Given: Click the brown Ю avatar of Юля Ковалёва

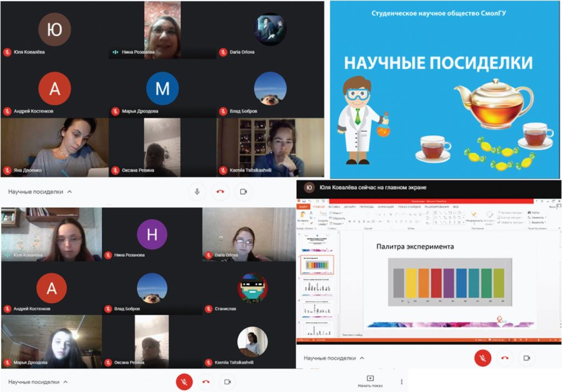Looking at the screenshot, I should click(x=54, y=30).
